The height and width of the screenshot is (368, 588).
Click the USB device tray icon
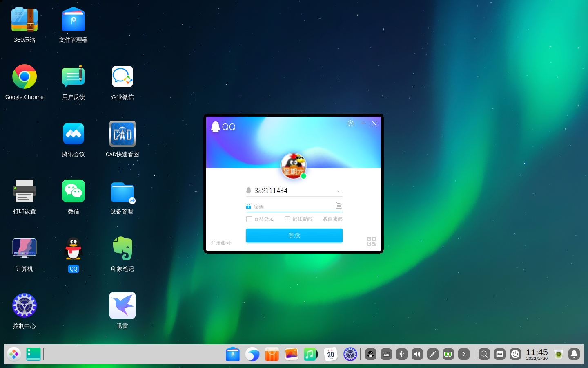(402, 354)
